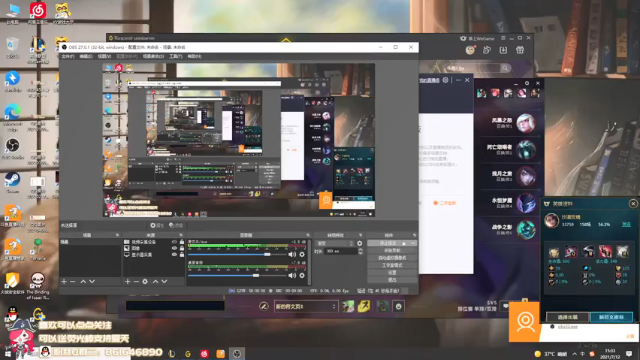This screenshot has width=640, height=360.
Task: Move the selected source up
Action: (x=156, y=282)
